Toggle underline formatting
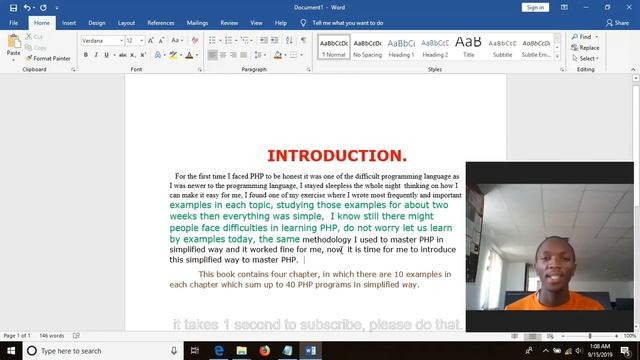640x360 pixels. pyautogui.click(x=106, y=55)
